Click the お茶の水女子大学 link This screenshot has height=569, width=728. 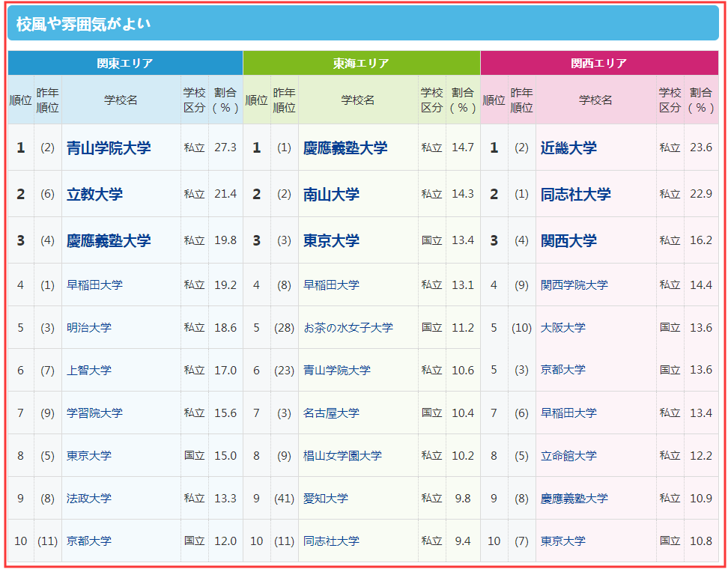(x=348, y=328)
